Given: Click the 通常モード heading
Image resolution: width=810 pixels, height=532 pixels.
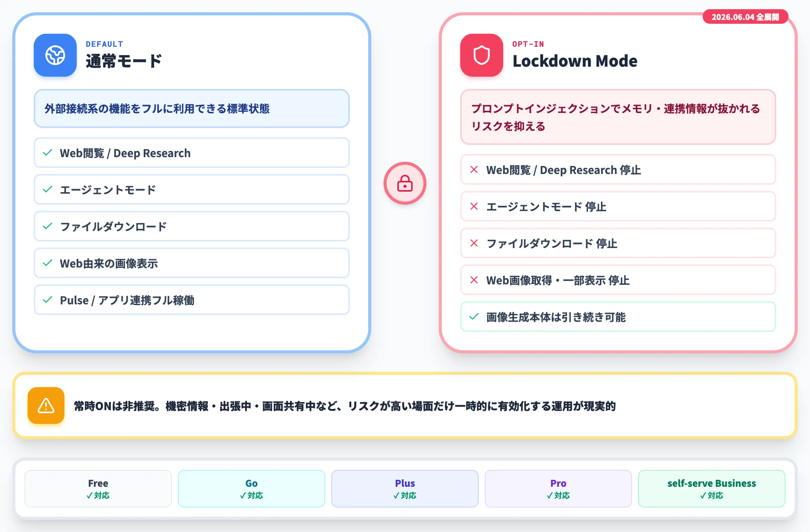Looking at the screenshot, I should click(123, 61).
